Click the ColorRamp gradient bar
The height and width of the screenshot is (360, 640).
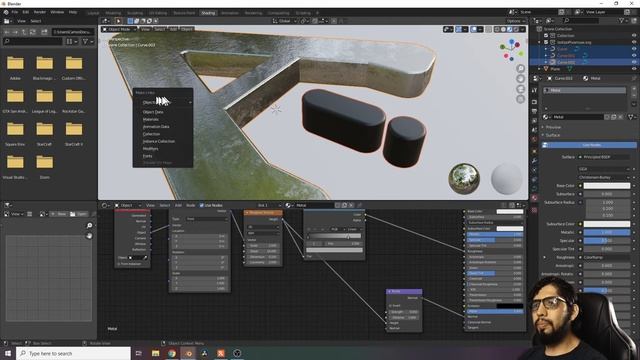tap(334, 236)
